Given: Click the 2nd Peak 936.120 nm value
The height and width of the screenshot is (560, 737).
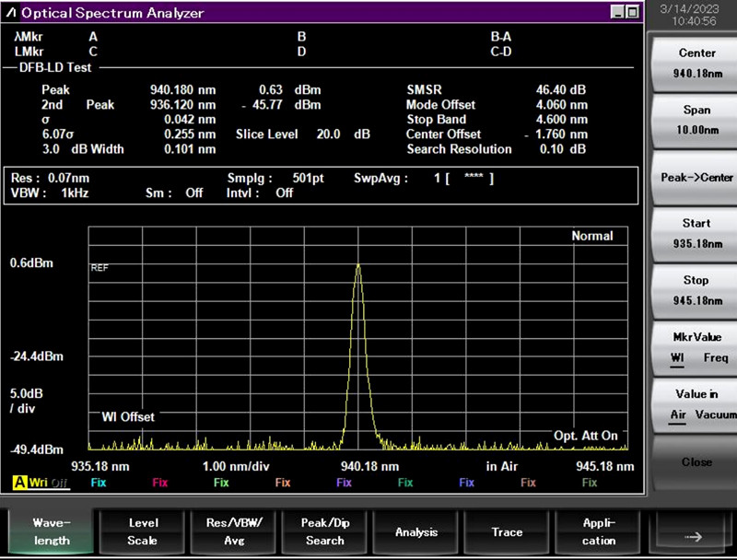Looking at the screenshot, I should tap(182, 104).
